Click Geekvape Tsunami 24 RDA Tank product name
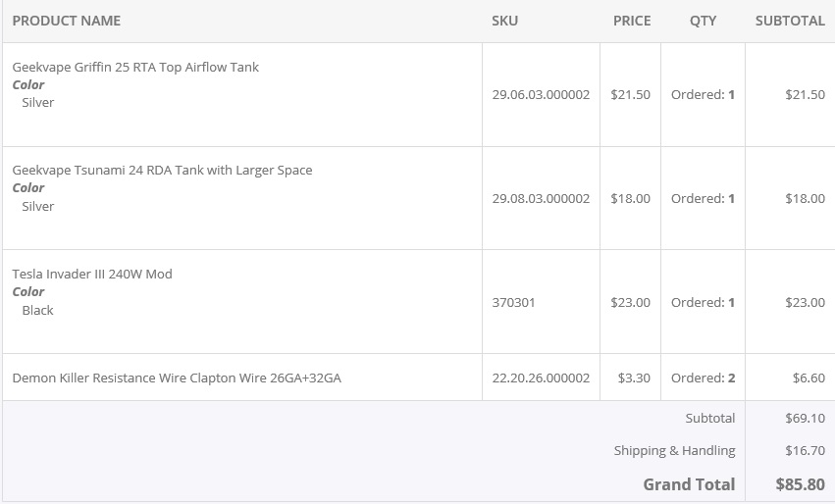The image size is (835, 504). pyautogui.click(x=162, y=170)
